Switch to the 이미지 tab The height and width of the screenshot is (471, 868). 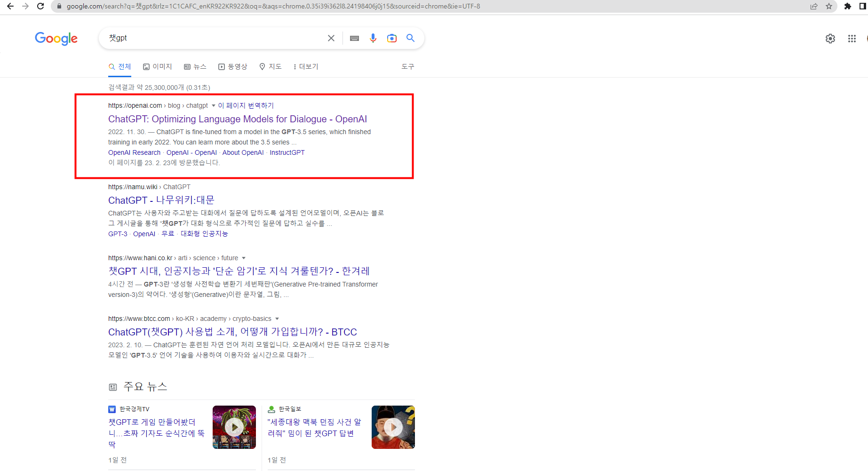click(x=158, y=67)
